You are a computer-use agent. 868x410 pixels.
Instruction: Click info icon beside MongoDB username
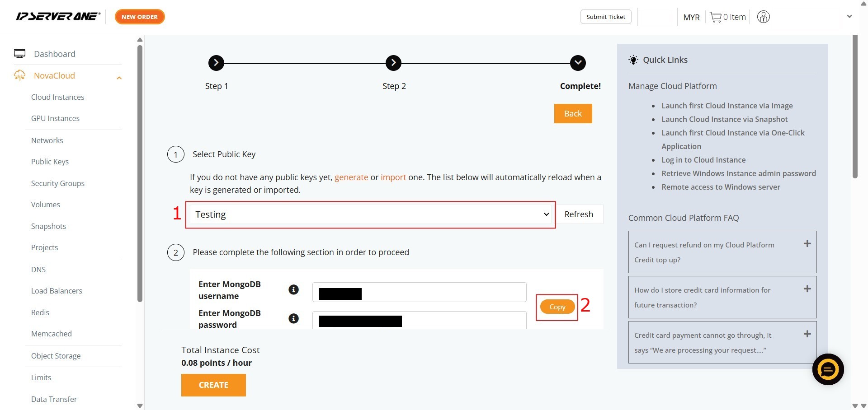(x=293, y=289)
